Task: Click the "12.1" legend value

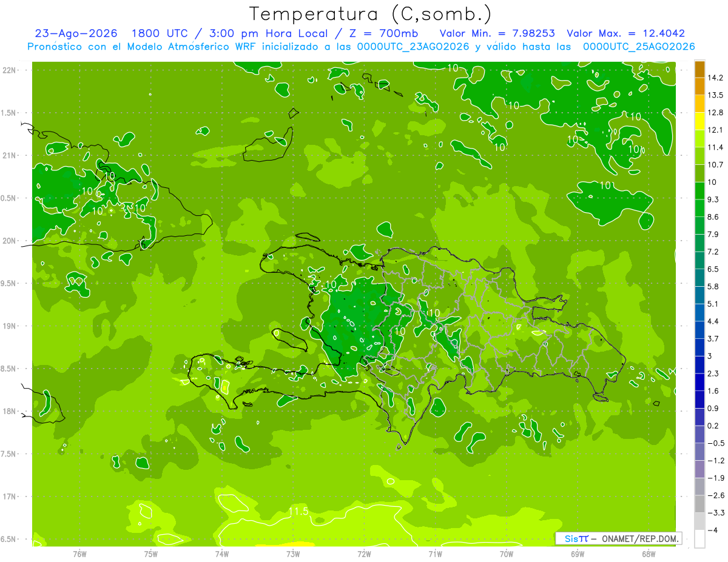Action: tap(715, 130)
